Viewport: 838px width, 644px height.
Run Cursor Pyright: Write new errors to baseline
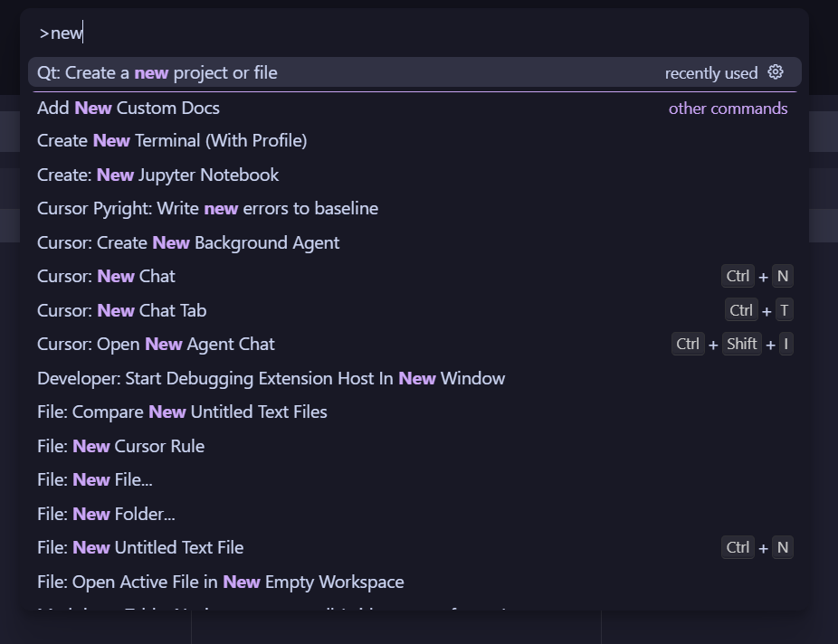click(207, 209)
